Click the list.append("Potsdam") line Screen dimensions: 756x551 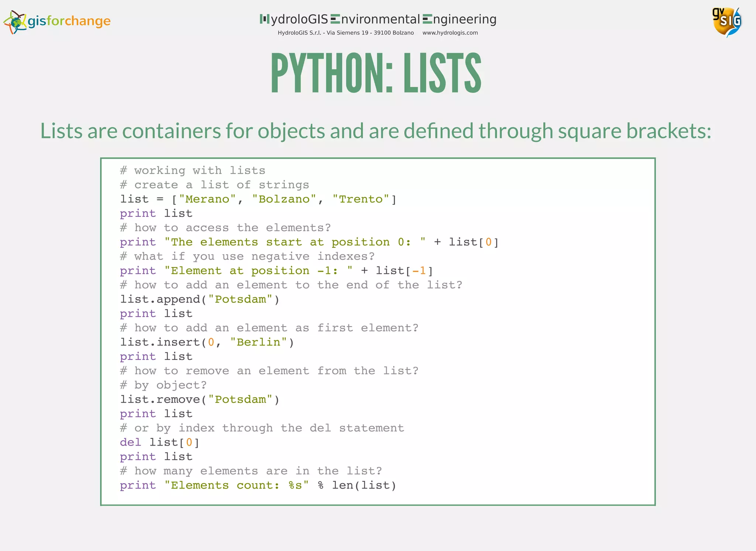point(200,299)
